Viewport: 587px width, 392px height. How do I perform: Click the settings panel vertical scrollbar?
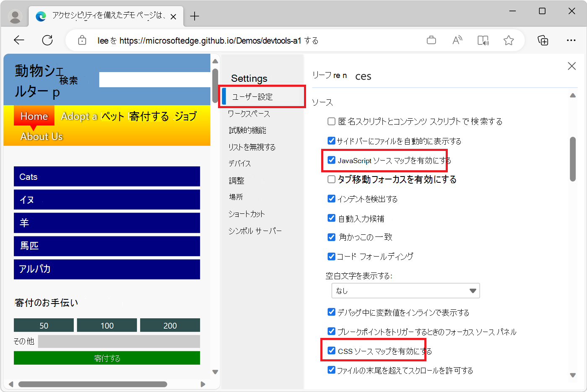[x=572, y=157]
